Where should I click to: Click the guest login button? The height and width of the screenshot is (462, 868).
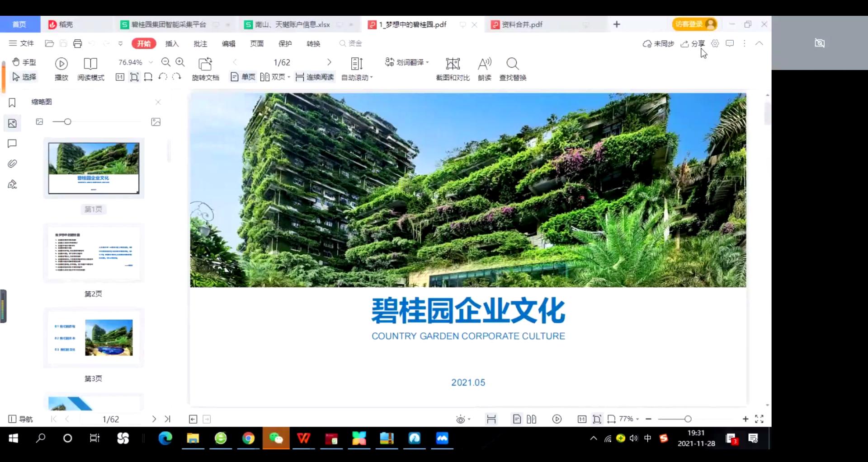[x=694, y=24]
